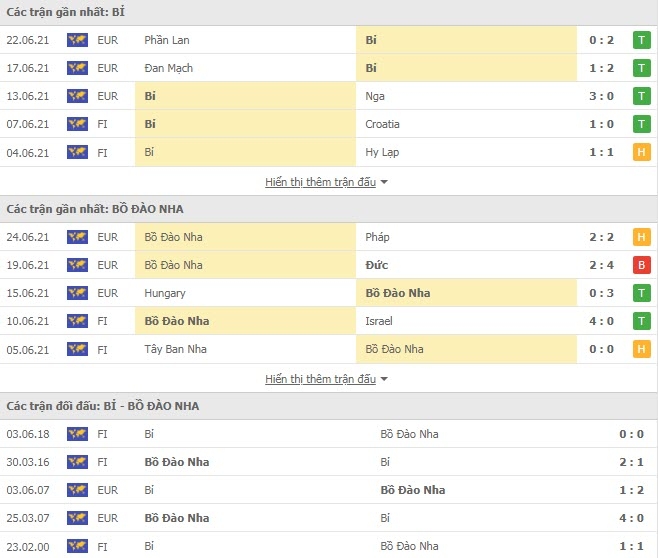Expand more matches under the Bỉ section
This screenshot has height=558, width=658.
(x=321, y=182)
